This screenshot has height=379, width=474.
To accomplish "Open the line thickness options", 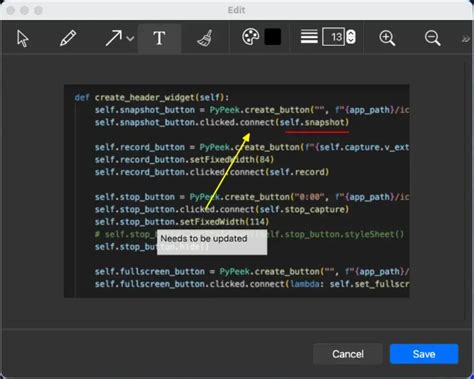I will tap(309, 37).
